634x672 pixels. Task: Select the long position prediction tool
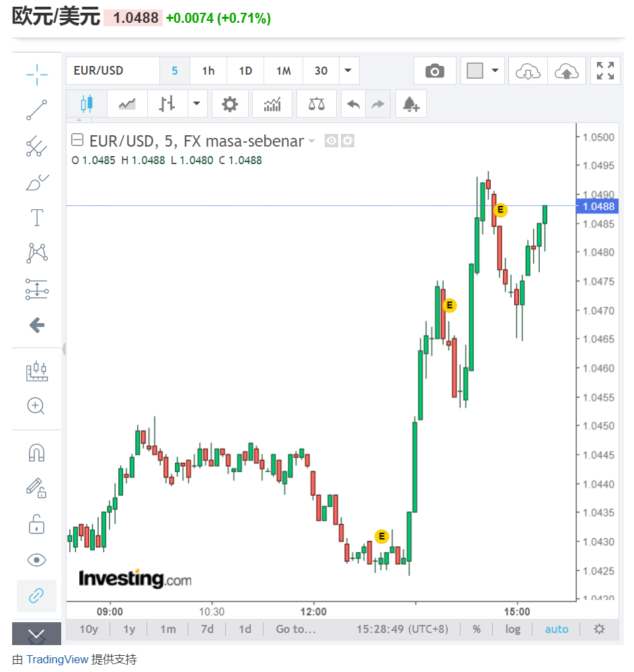coord(37,289)
